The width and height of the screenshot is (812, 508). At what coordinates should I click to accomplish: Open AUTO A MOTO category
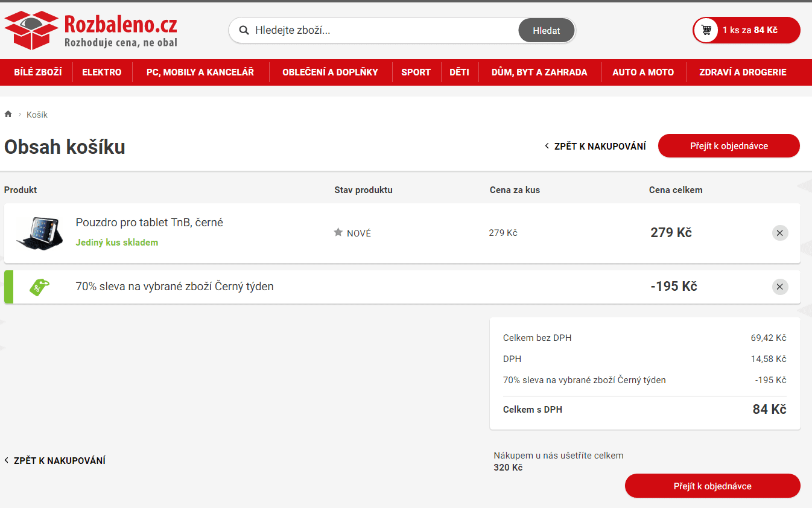coord(643,72)
